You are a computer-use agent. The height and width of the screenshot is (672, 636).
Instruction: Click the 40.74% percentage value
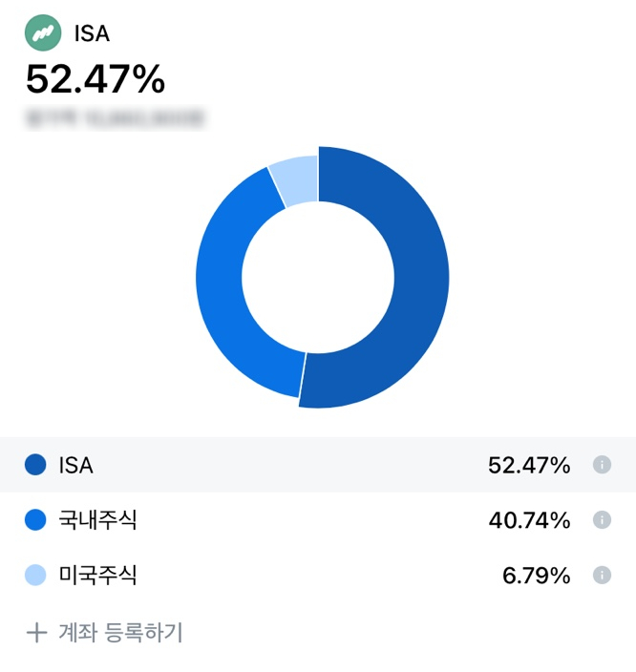pyautogui.click(x=530, y=520)
